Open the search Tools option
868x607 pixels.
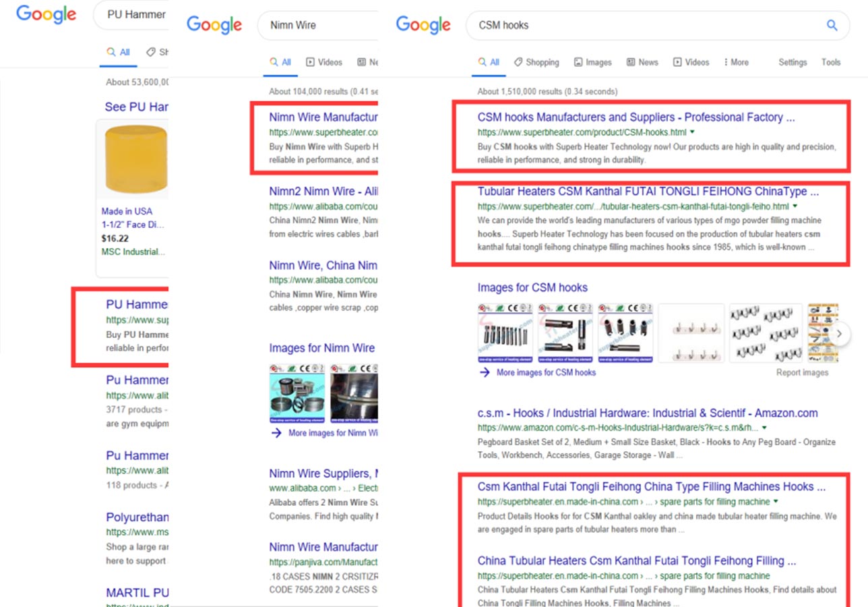click(830, 62)
